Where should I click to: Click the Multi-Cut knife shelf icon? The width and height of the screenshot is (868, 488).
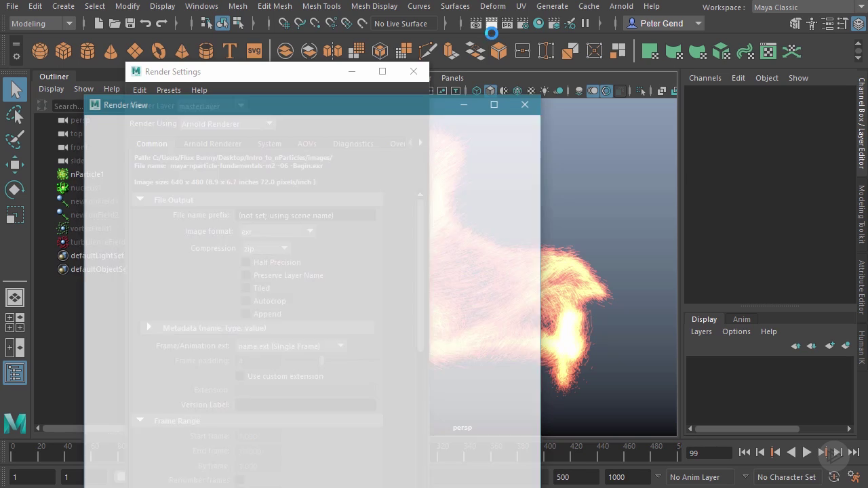[x=427, y=52]
